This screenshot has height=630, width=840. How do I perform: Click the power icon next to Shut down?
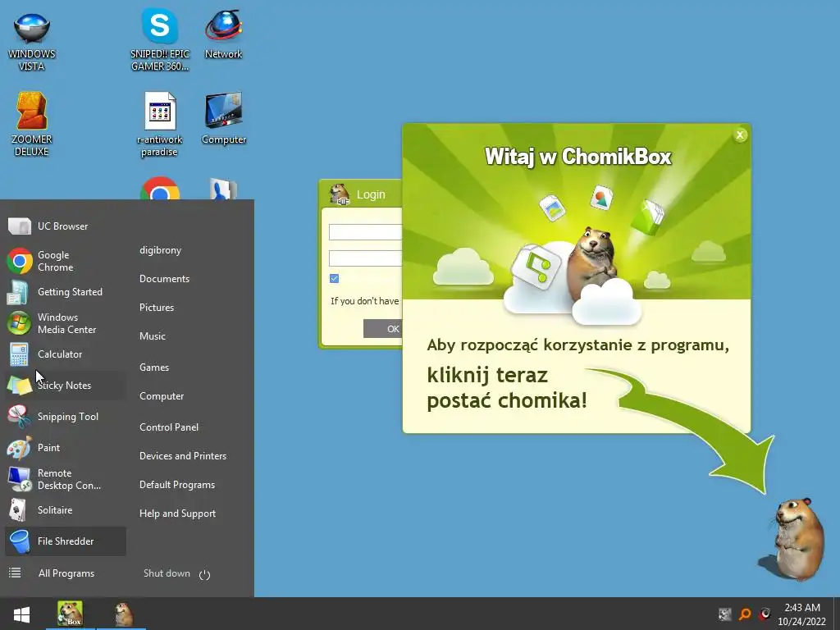pyautogui.click(x=204, y=575)
